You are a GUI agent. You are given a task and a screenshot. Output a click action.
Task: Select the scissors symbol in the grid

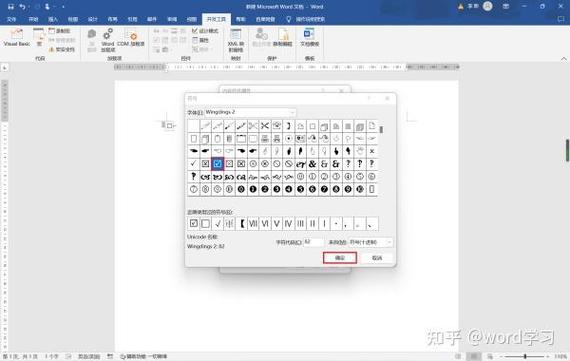(x=265, y=126)
